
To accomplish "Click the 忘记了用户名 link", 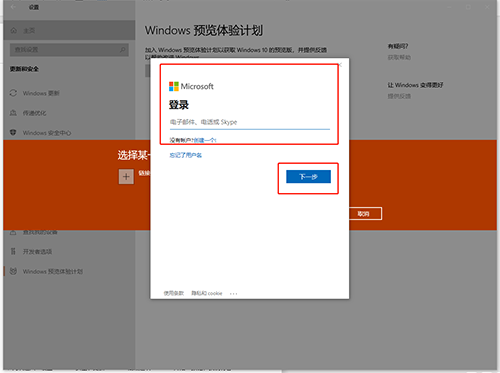I will point(186,155).
